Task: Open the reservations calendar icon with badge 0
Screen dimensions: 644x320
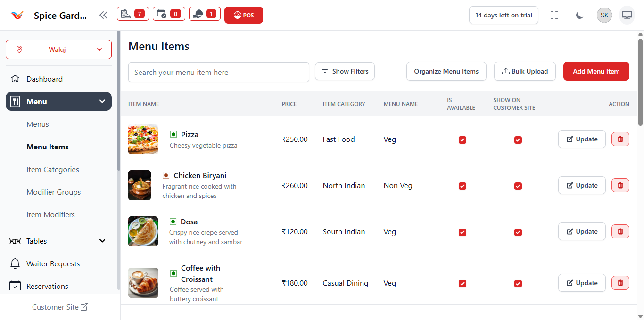Action: click(168, 14)
